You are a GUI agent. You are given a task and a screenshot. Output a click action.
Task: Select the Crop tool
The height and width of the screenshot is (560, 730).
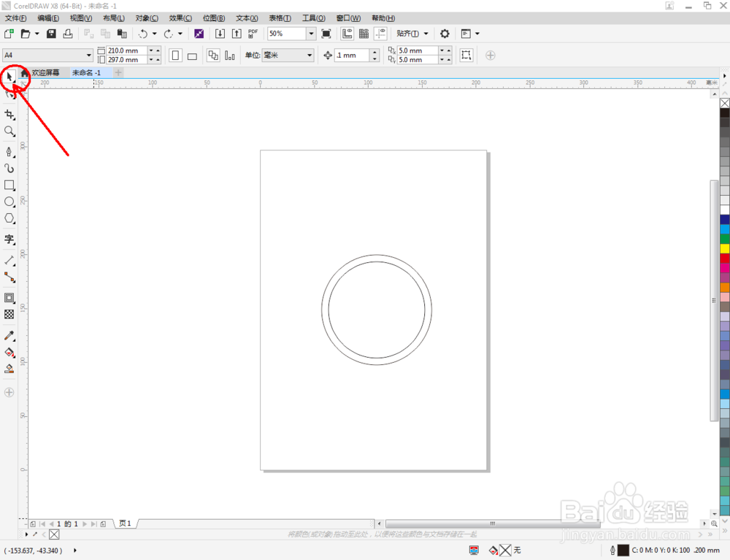click(9, 115)
